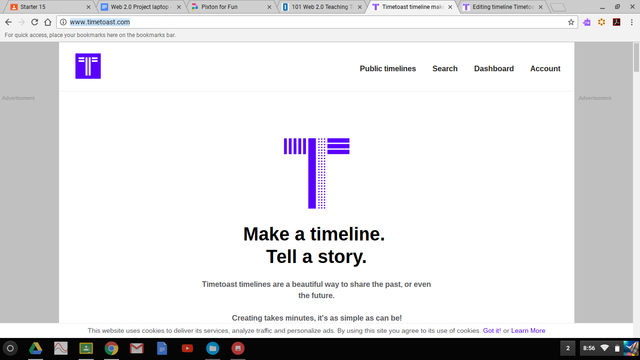
Task: Go back to previous page
Action: pyautogui.click(x=8, y=22)
